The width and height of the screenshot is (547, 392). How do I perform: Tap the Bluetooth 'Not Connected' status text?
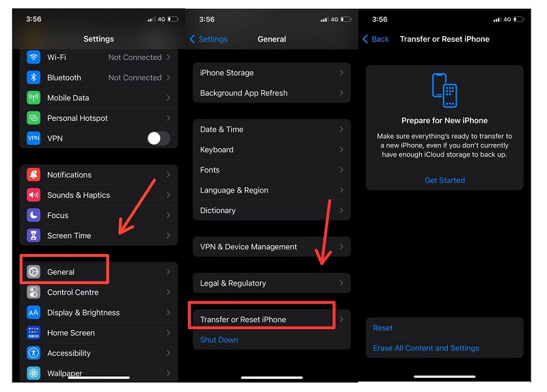pos(135,77)
